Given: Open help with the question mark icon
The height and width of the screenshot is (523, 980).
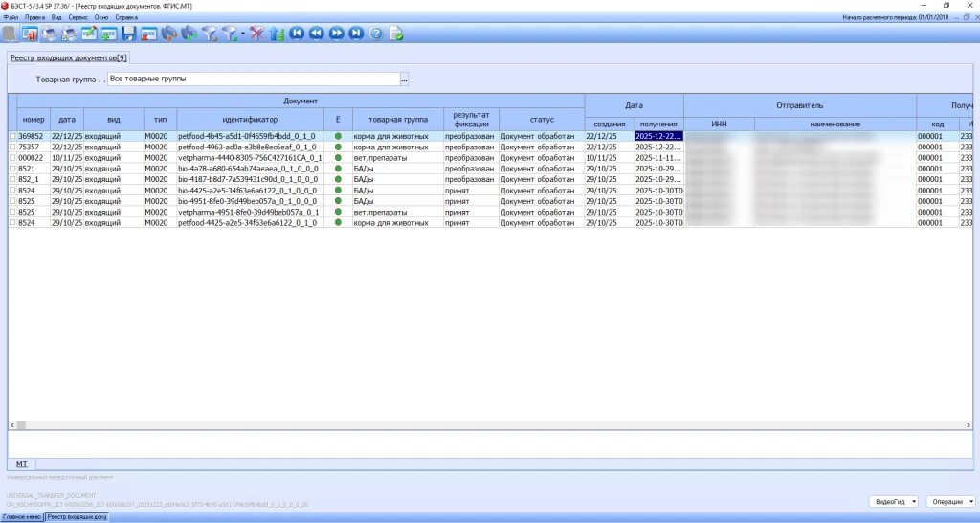Looking at the screenshot, I should [x=376, y=34].
